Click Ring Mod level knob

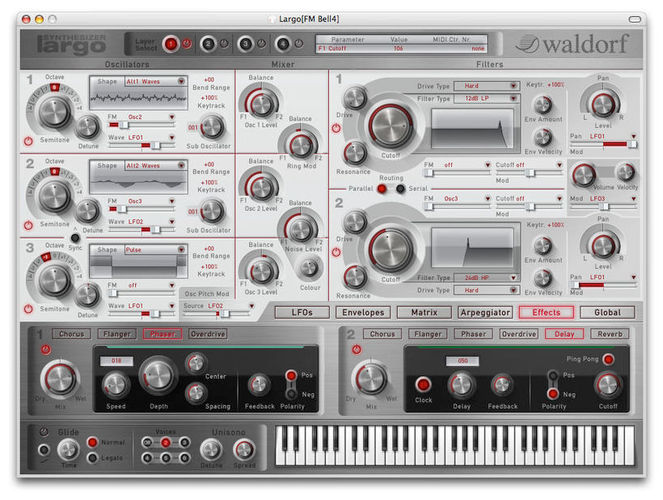[301, 145]
